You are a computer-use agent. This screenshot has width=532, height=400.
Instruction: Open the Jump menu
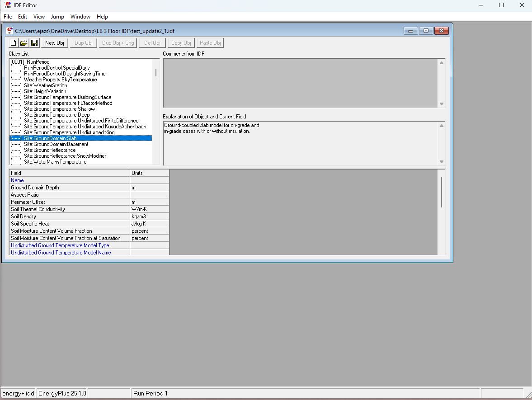(x=57, y=17)
